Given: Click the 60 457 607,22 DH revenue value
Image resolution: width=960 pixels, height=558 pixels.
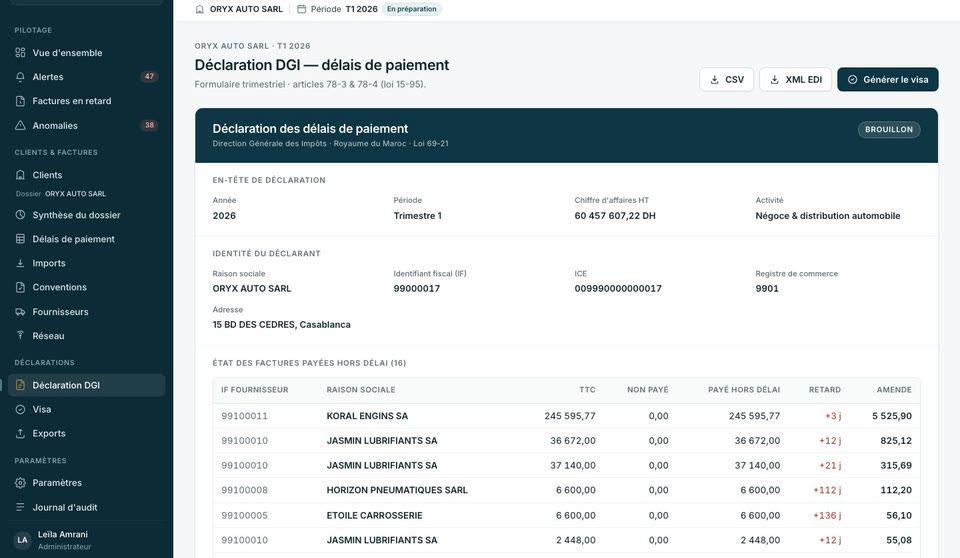Looking at the screenshot, I should pos(615,216).
